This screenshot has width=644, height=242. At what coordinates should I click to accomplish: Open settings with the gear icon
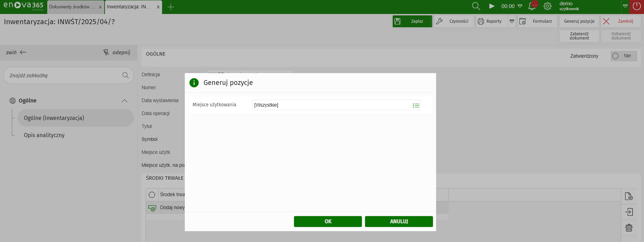(x=547, y=6)
